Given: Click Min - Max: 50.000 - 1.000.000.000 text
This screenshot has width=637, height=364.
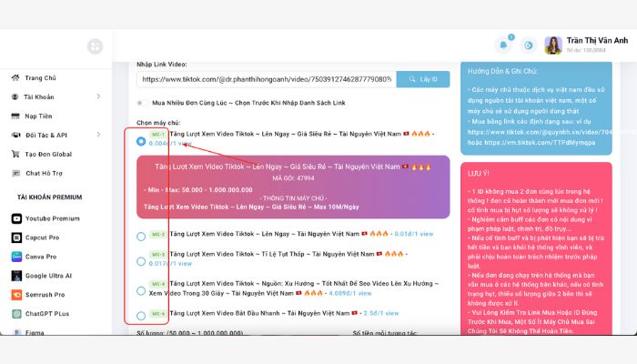Looking at the screenshot, I should coord(198,189).
